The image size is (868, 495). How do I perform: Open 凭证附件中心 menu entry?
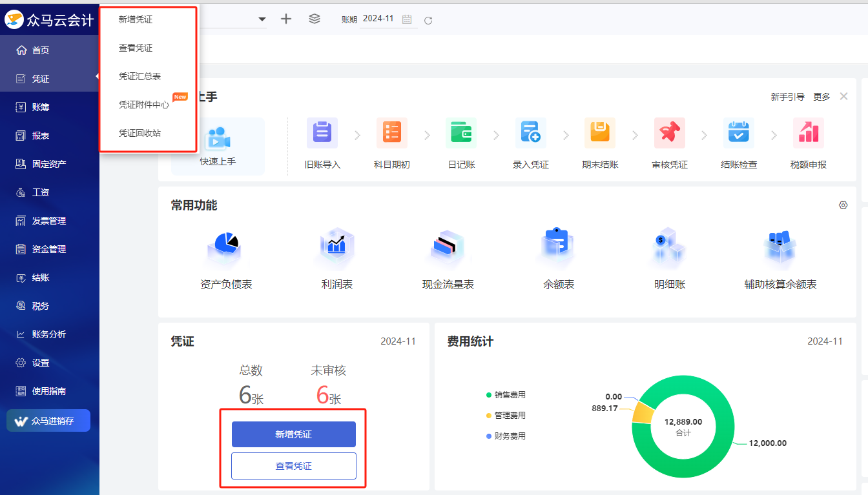coord(144,104)
